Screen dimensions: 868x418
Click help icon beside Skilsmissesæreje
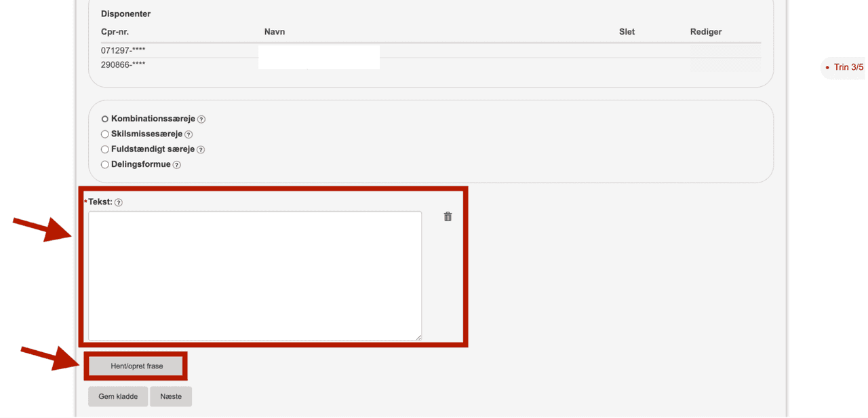[189, 134]
